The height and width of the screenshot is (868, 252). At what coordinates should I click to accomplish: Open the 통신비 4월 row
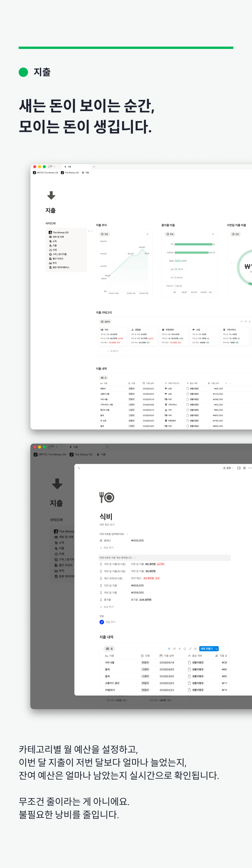click(x=105, y=410)
